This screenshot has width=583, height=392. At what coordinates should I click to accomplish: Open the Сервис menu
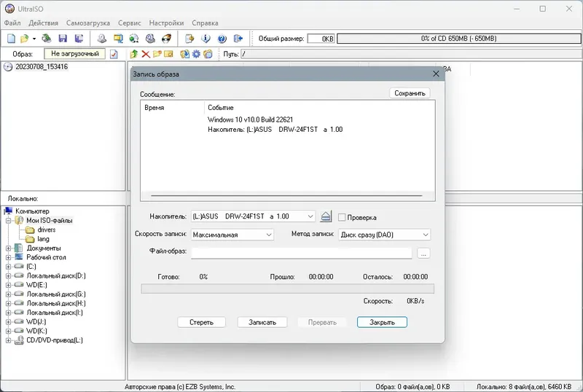pos(130,23)
